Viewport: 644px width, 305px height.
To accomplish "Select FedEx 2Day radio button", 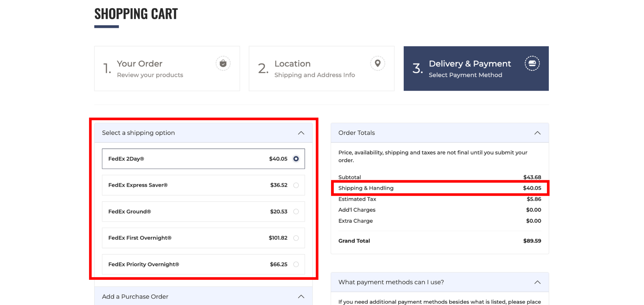I will point(296,159).
